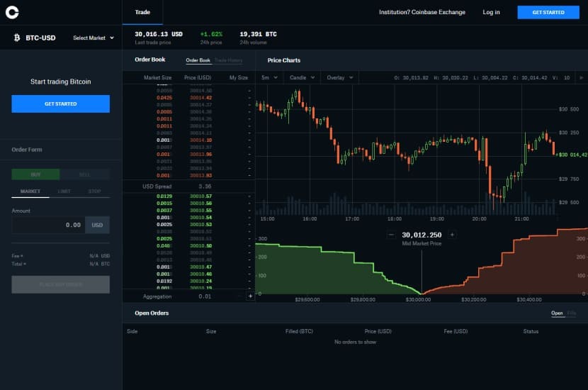Switch to the Trade History sub-tab
Image resolution: width=588 pixels, height=390 pixels.
click(x=228, y=60)
